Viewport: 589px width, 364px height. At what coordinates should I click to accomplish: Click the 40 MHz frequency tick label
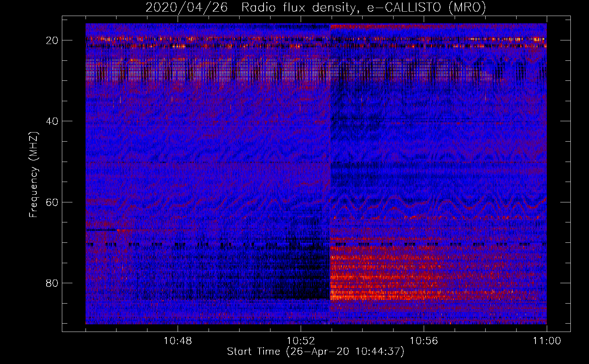click(x=52, y=121)
